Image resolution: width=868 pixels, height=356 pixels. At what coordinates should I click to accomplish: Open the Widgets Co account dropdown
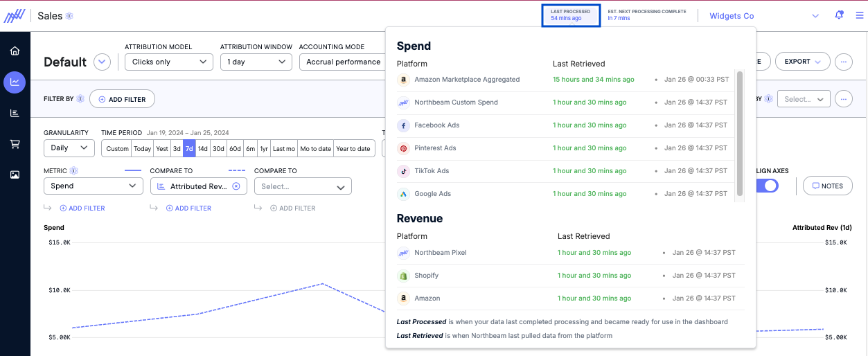pyautogui.click(x=763, y=16)
